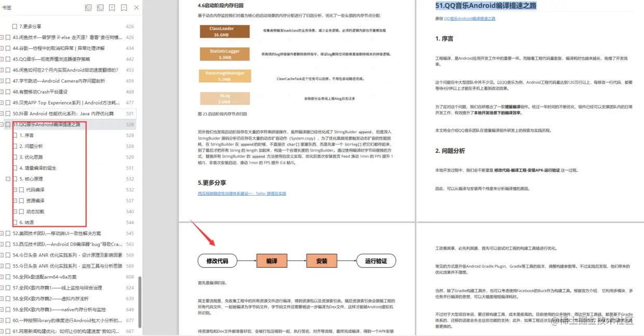This screenshot has height=336, width=644.
Task: Click the 4.6启动阶段内存归因 heading
Action: click(x=221, y=5)
